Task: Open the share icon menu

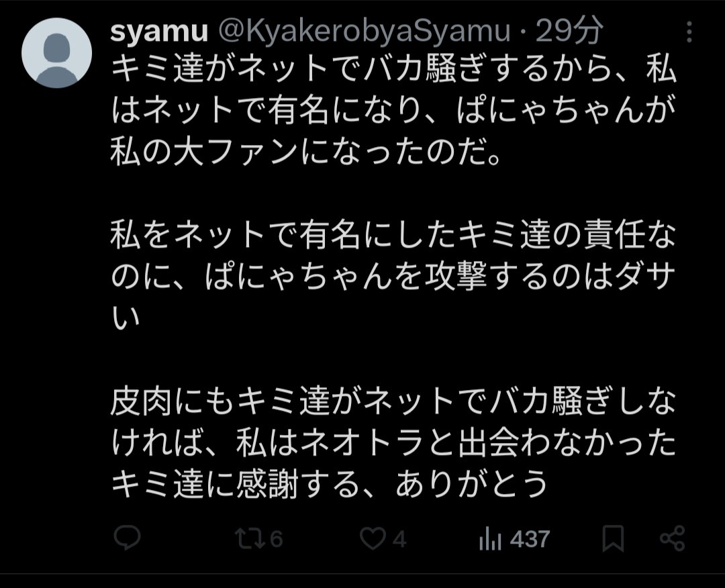Action: (x=671, y=538)
